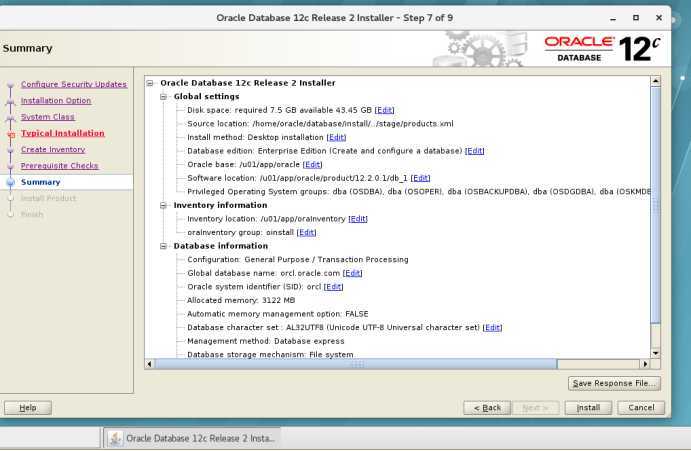Select the Summary step in sidebar
The height and width of the screenshot is (451, 691).
point(41,182)
